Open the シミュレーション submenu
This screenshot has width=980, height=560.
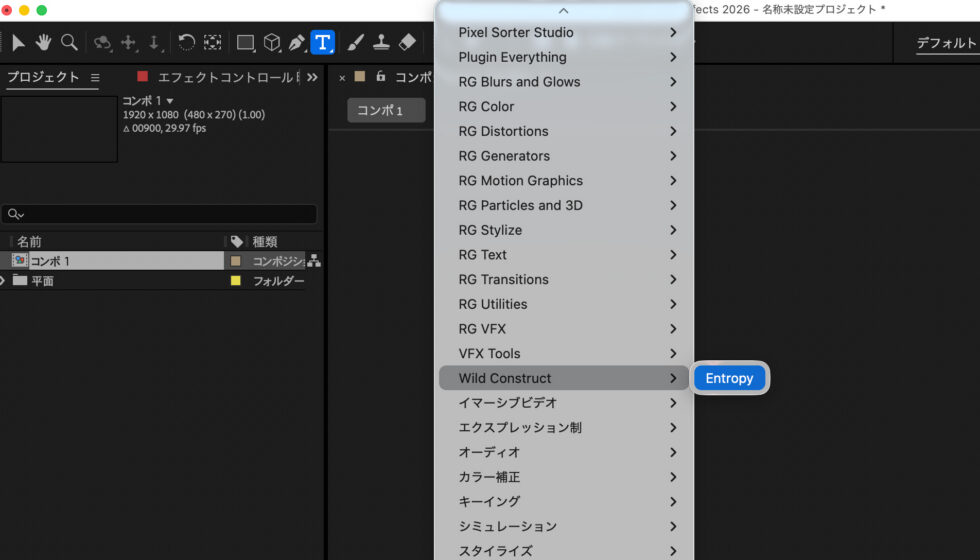click(566, 526)
